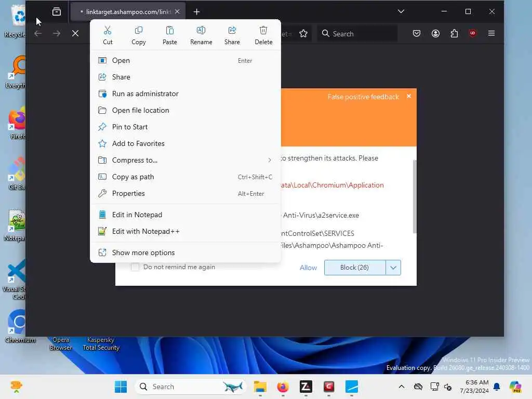Close the orange alert with X
The image size is (532, 399).
point(409,96)
